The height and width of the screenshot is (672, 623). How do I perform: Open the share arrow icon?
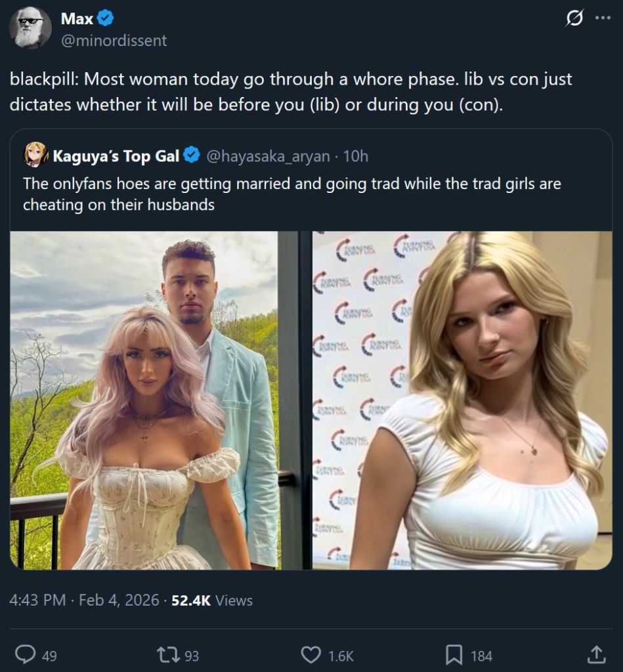[x=596, y=654]
